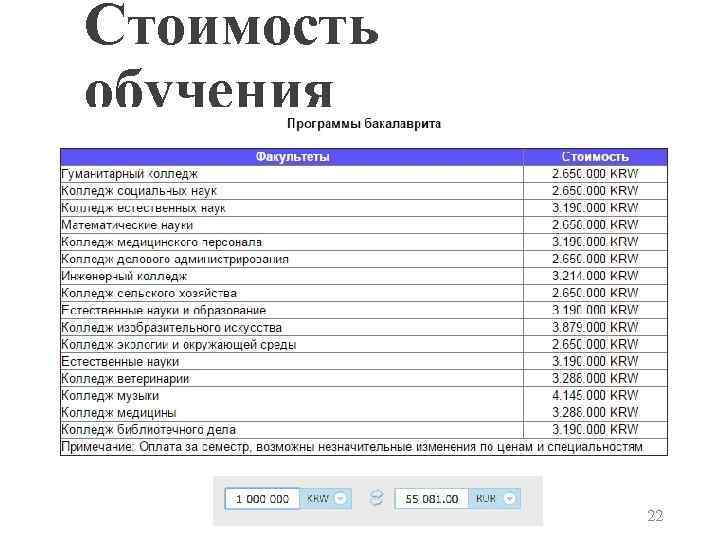Select the 'Естественные науки' row label
The image size is (720, 540).
(120, 361)
